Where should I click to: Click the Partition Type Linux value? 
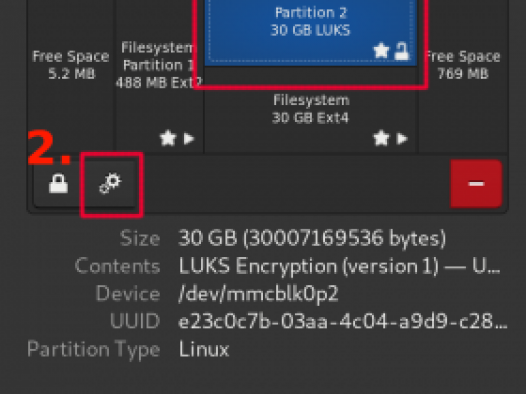point(204,349)
